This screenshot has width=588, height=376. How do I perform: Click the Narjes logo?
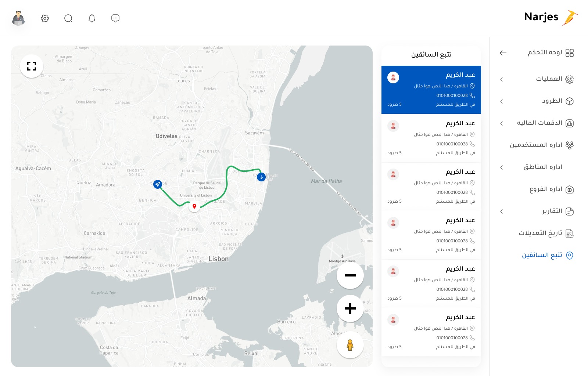point(551,17)
